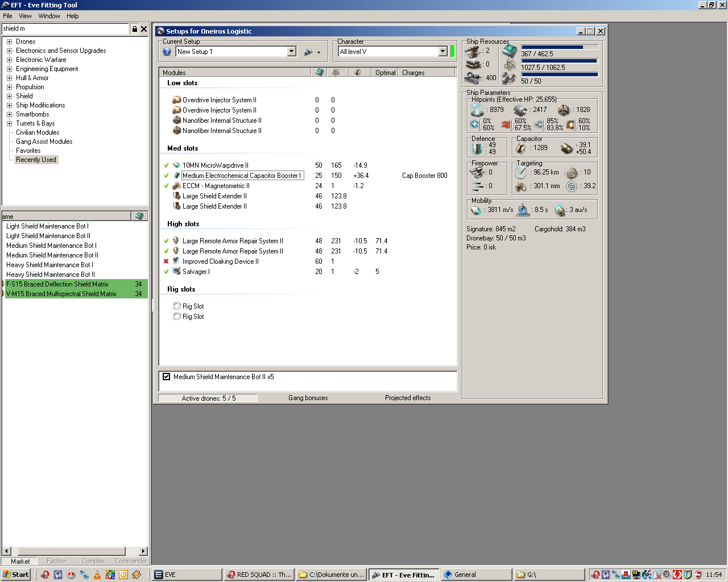Image resolution: width=728 pixels, height=582 pixels.
Task: Open the View menu
Action: click(x=25, y=16)
